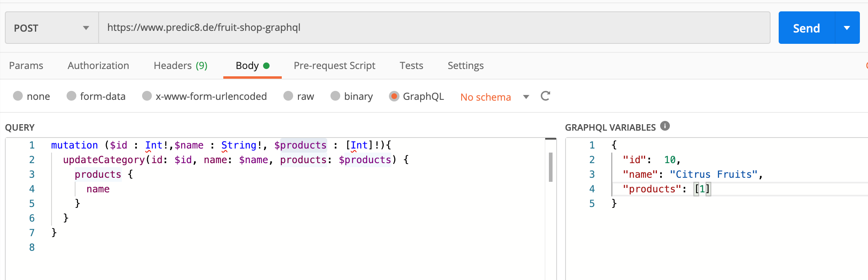Screen dimensions: 868x280
Task: Click the value 10 in variables
Action: (670, 160)
